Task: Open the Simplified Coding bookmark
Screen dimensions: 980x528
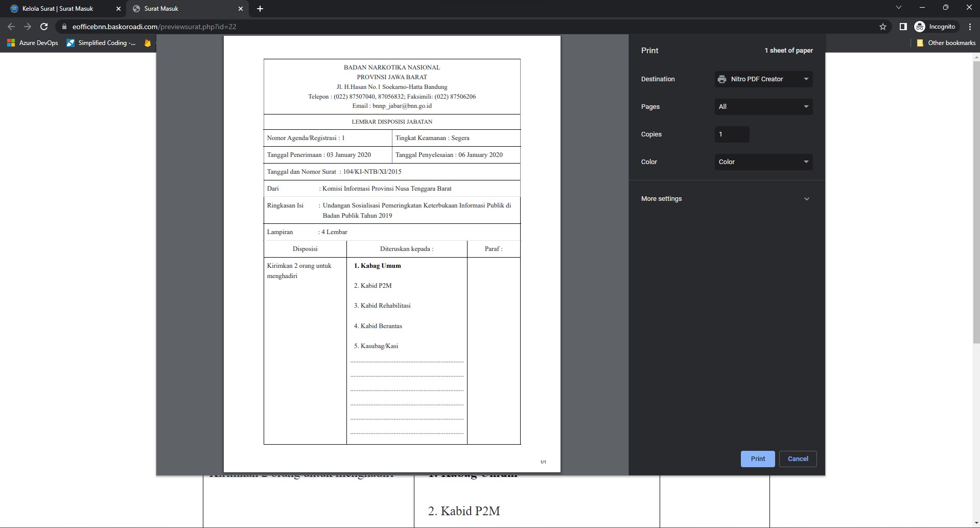Action: 101,43
